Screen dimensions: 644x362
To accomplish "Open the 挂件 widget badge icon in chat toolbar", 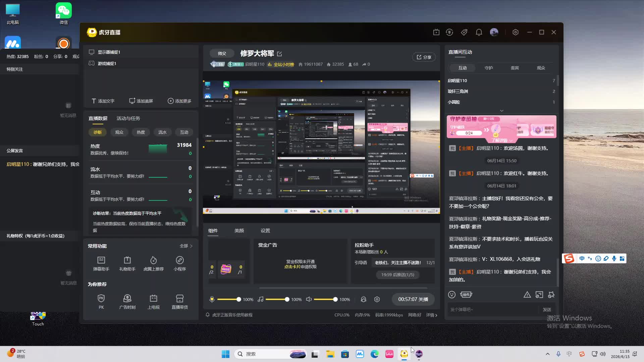I will (466, 295).
